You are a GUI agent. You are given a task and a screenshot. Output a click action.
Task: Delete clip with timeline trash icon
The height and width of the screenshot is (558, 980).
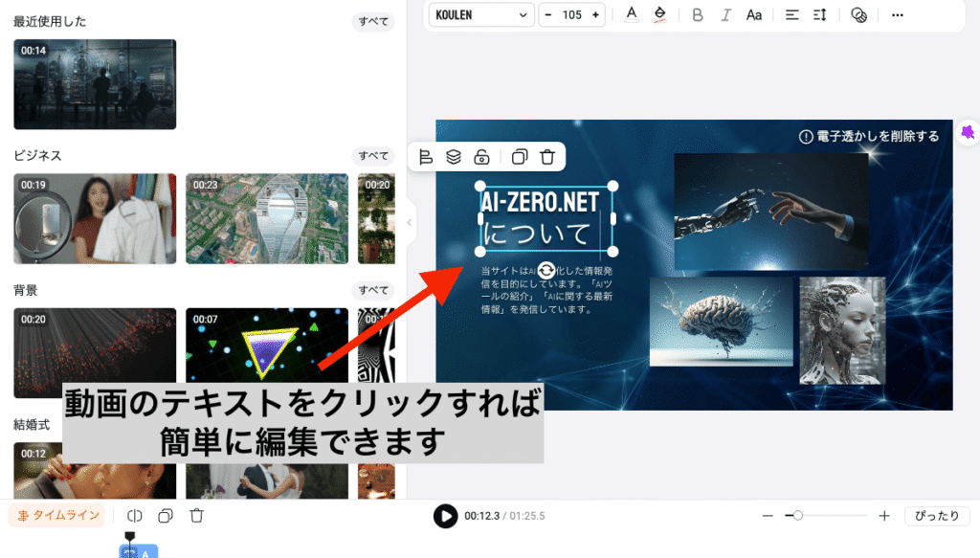(x=197, y=516)
